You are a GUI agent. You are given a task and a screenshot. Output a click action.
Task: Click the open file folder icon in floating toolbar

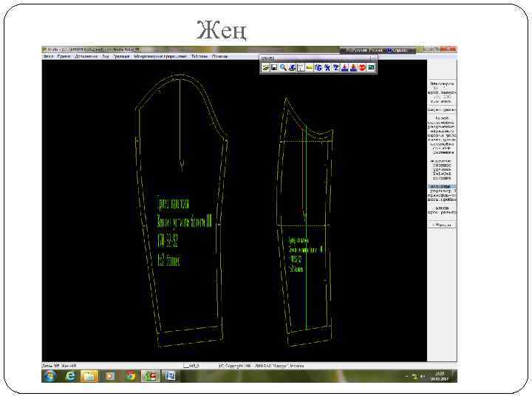pyautogui.click(x=265, y=68)
